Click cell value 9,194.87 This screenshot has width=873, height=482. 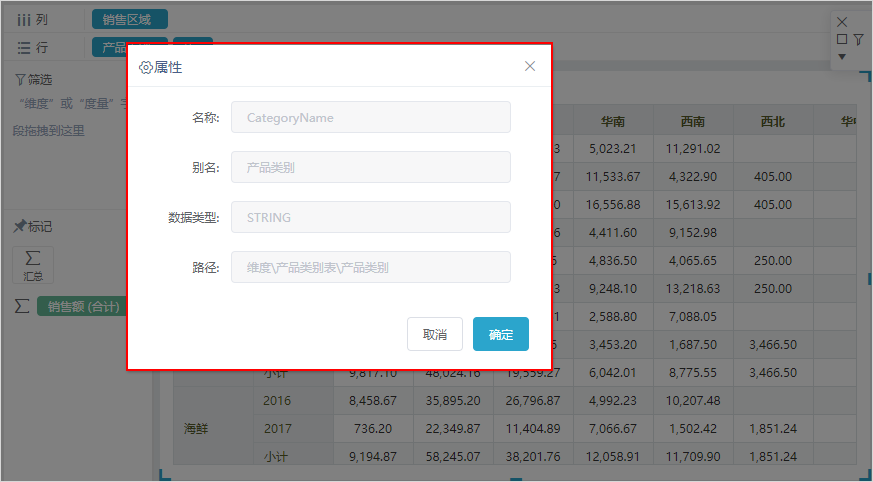point(373,456)
